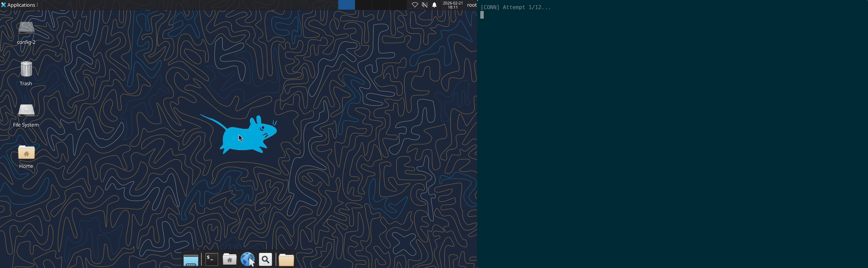Click the Show Desktop dock icon
The width and height of the screenshot is (868, 268).
coord(191,260)
